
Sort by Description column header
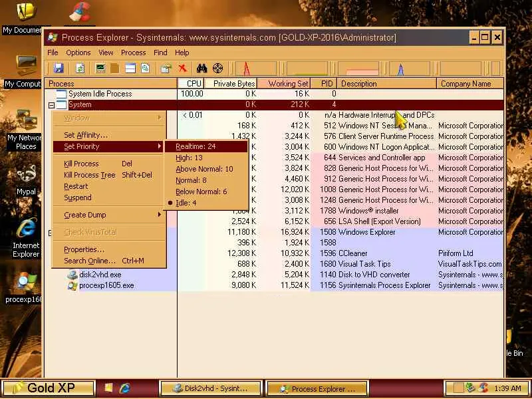click(x=387, y=84)
